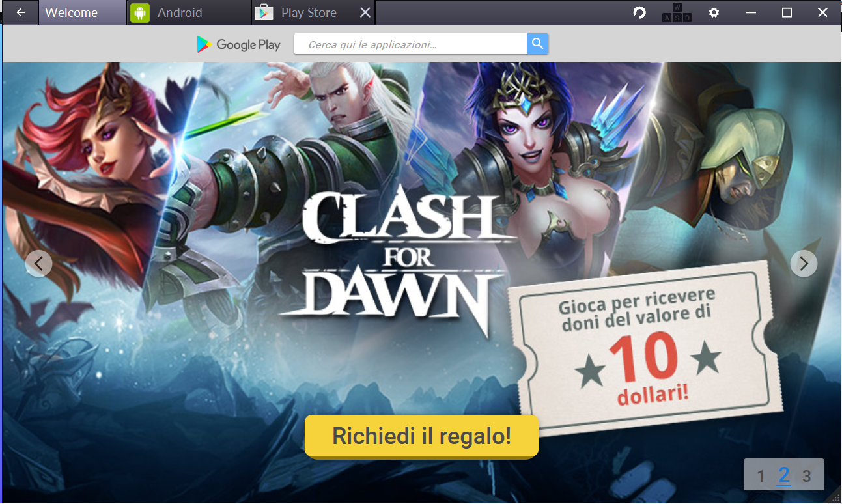Click 'Richiedi il regalo!' button
This screenshot has height=504, width=842.
(x=421, y=436)
